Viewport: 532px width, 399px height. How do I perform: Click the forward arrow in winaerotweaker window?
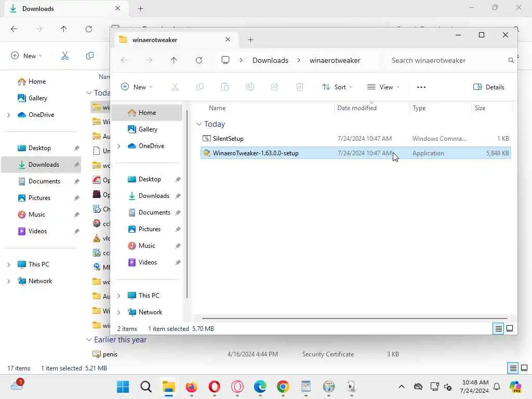(x=149, y=60)
